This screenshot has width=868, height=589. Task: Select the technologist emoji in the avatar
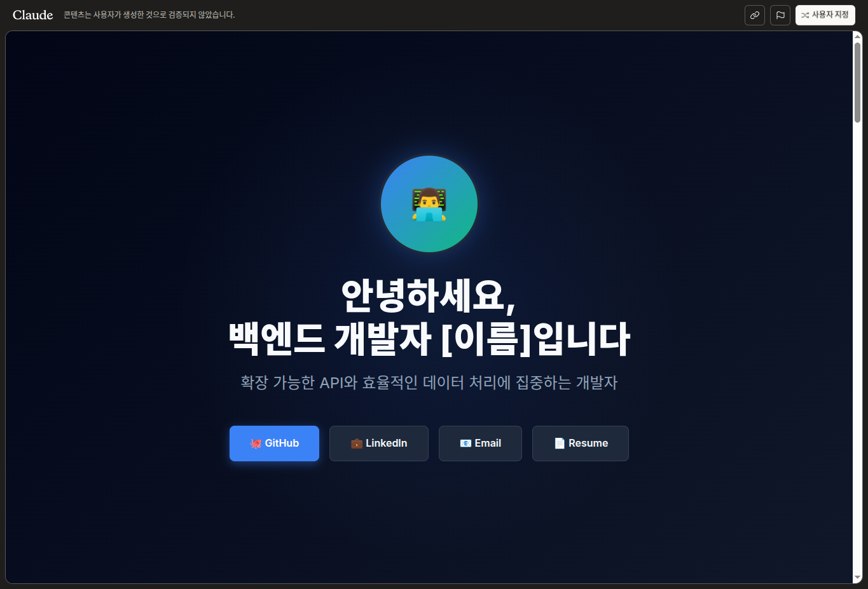point(429,204)
